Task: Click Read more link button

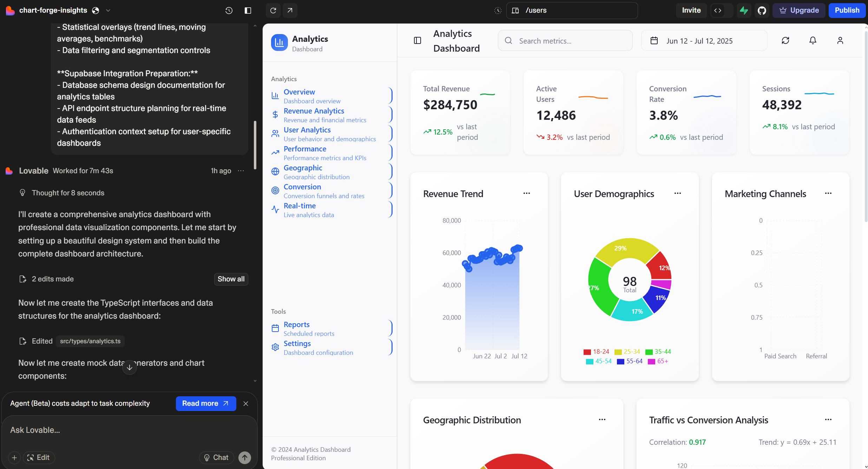Action: (x=206, y=404)
